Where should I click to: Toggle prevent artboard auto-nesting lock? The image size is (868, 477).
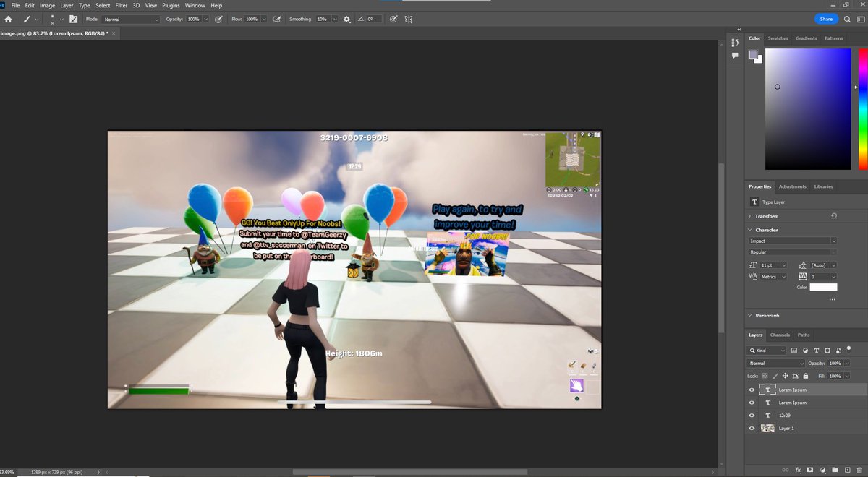pyautogui.click(x=795, y=376)
